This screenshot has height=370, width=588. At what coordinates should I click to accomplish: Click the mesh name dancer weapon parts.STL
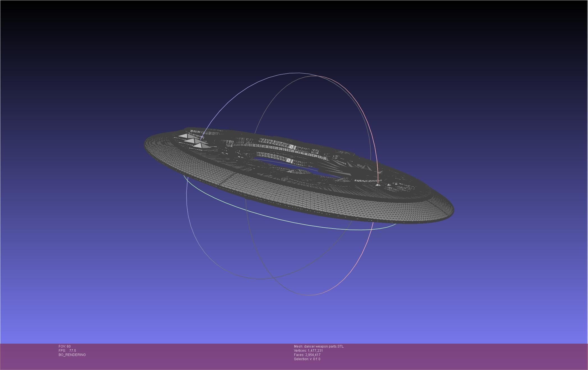(319, 346)
